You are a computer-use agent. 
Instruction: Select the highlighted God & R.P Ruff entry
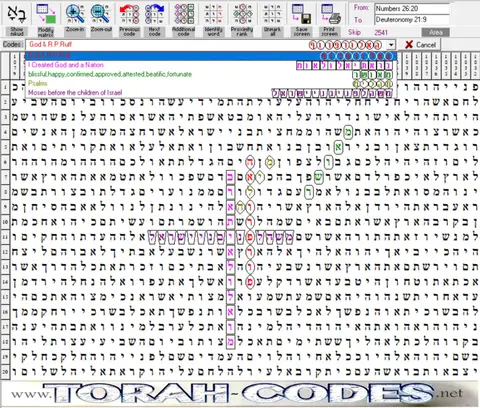pos(211,55)
